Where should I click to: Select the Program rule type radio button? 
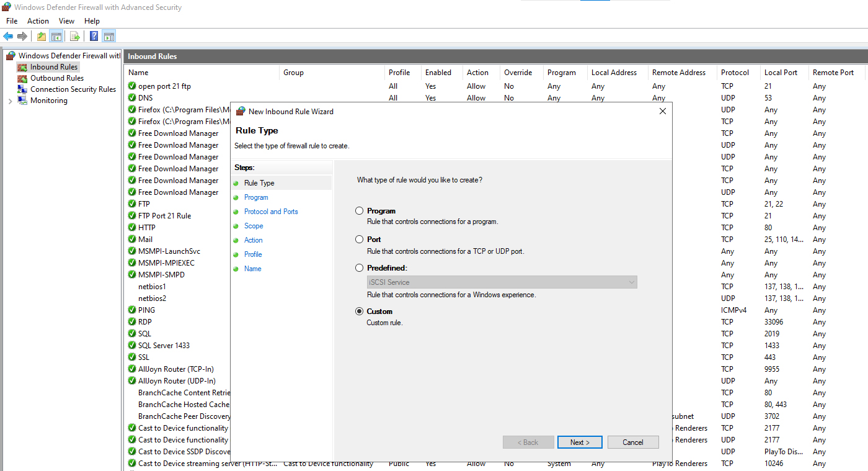(359, 211)
